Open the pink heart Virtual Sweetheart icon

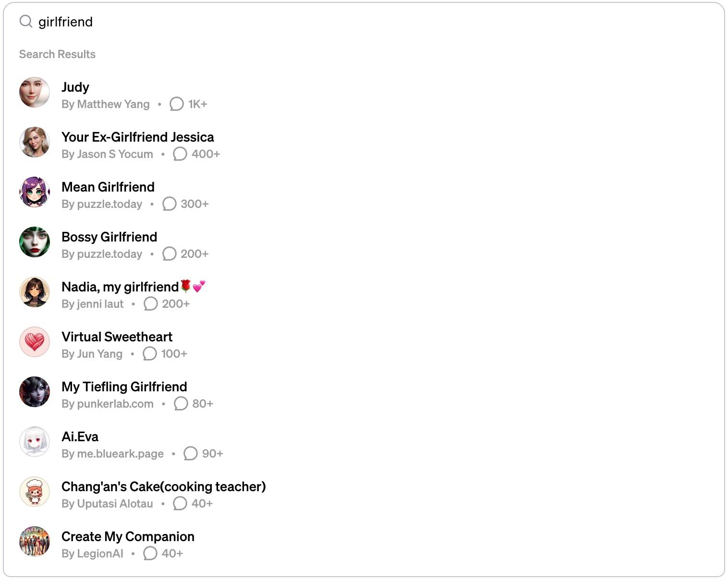click(35, 342)
